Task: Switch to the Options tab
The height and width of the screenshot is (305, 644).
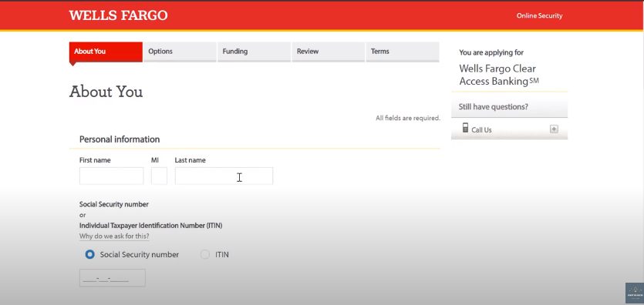Action: point(180,52)
